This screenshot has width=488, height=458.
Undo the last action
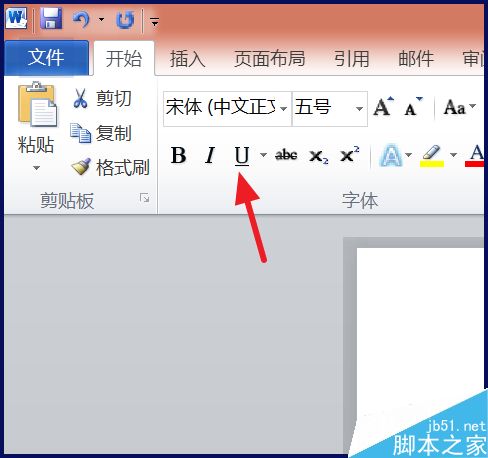(81, 19)
